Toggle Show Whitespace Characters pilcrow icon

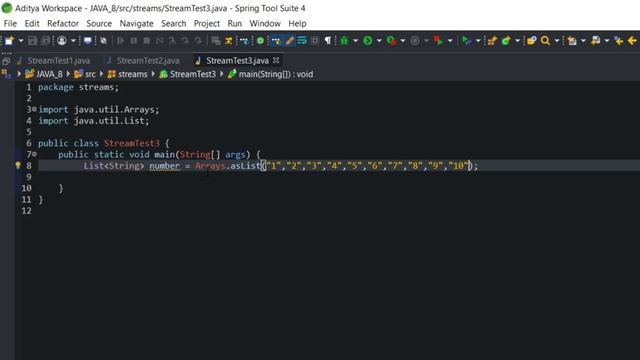pyautogui.click(x=328, y=40)
